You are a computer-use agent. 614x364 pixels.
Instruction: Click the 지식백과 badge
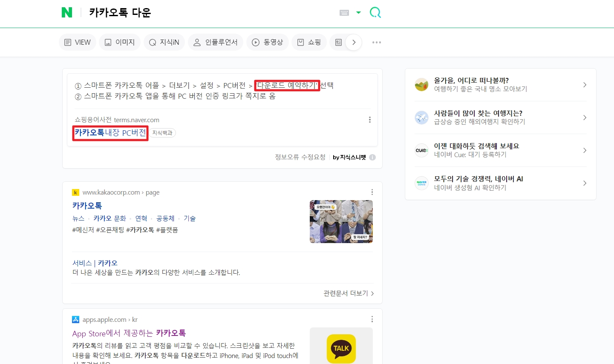(162, 133)
